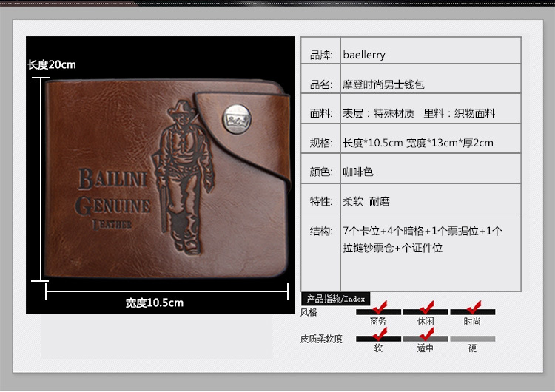Click the '风格' label
This screenshot has width=555, height=392.
pos(309,312)
